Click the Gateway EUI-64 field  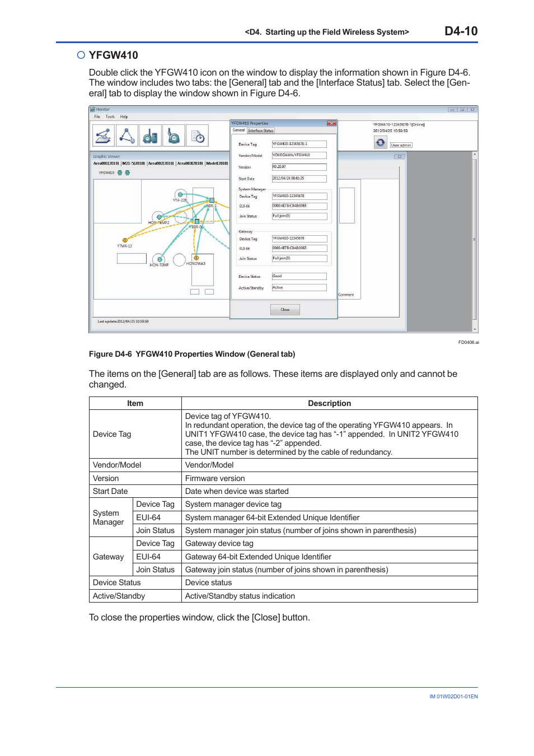point(299,248)
